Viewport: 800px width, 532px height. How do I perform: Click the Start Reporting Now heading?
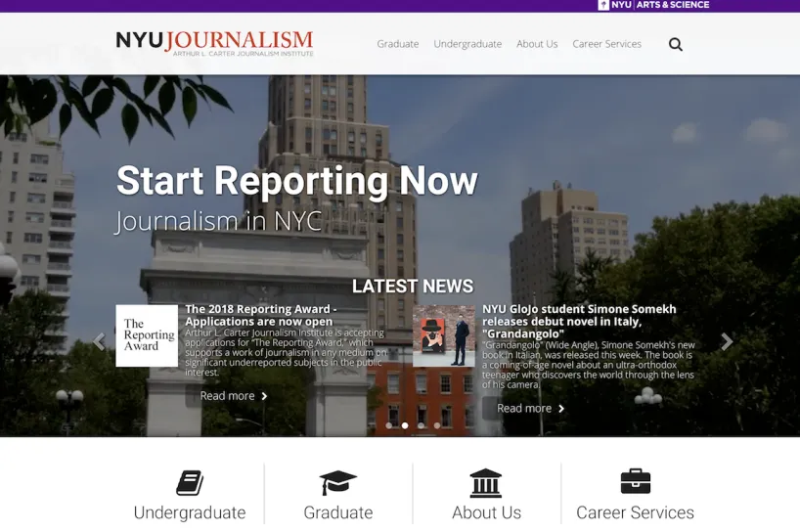[x=297, y=181]
